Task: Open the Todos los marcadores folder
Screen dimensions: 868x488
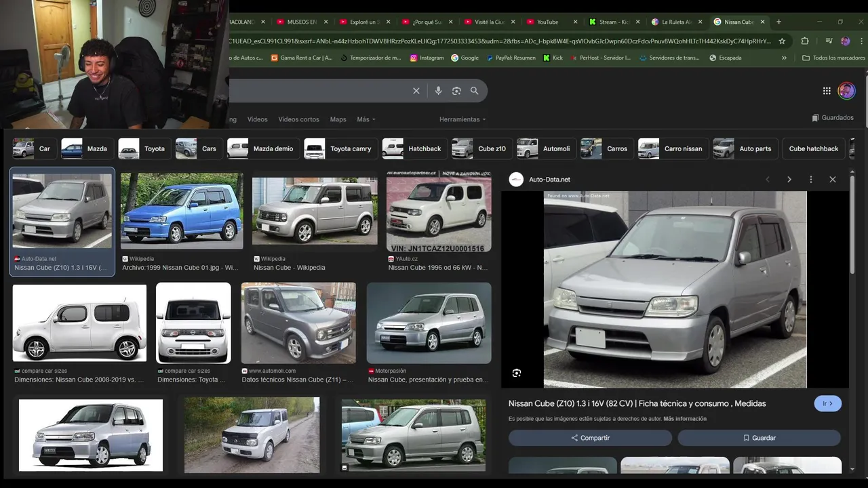Action: (x=833, y=58)
